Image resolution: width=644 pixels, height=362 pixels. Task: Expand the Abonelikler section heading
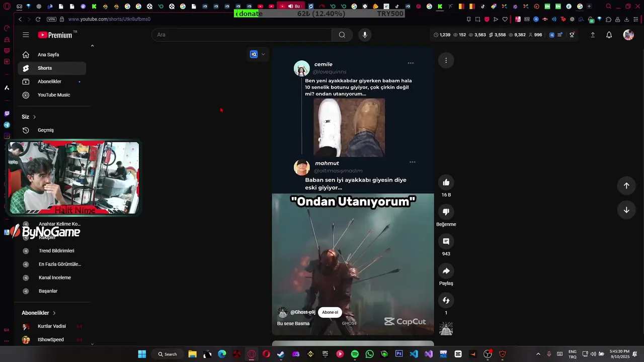[x=39, y=313]
